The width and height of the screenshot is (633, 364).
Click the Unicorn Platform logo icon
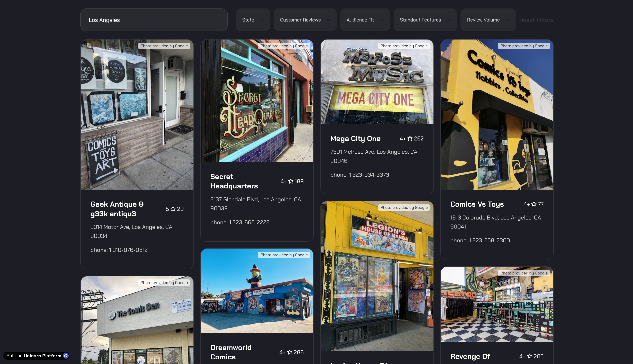pyautogui.click(x=65, y=356)
